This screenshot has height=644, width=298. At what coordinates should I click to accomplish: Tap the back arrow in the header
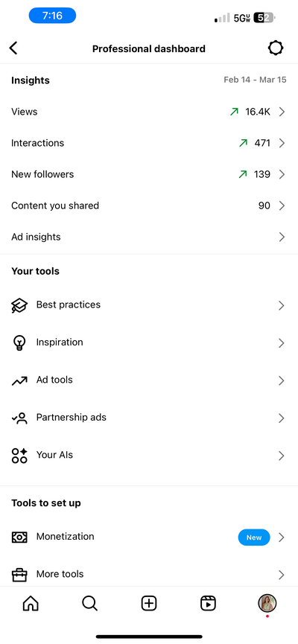[13, 48]
